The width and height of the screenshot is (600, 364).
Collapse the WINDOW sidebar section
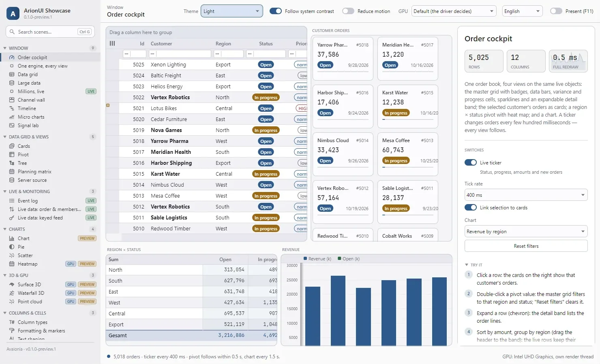(5, 48)
